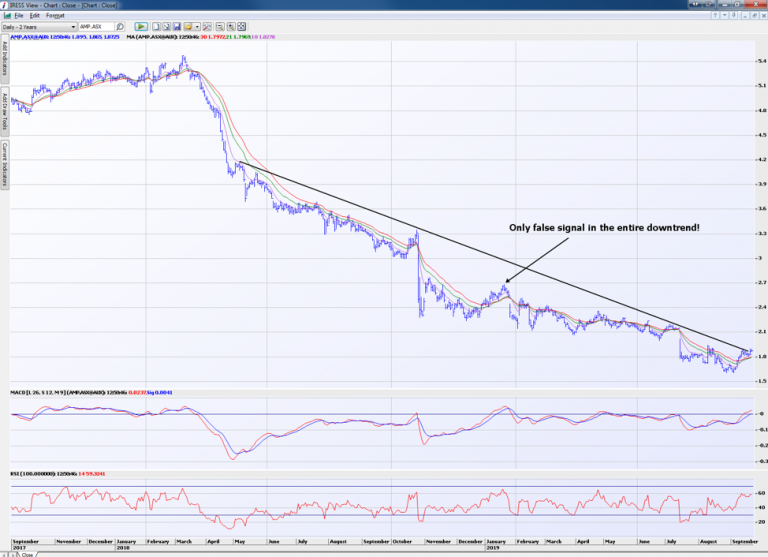
Task: Click the chart settings tools icon
Action: [206, 26]
